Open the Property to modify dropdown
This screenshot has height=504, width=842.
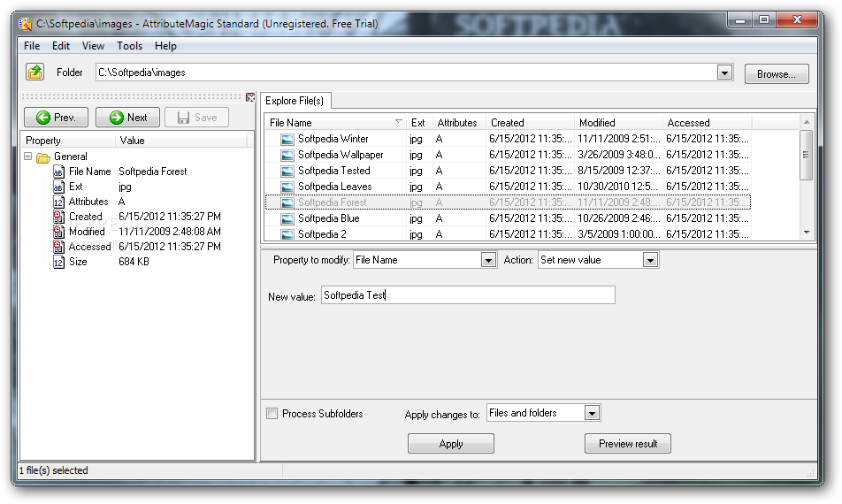point(488,260)
